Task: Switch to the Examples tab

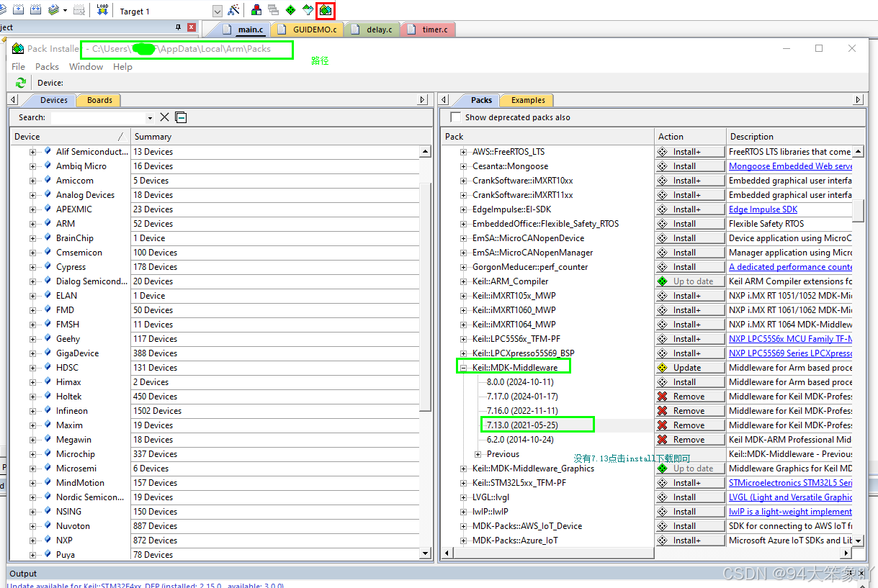Action: point(528,100)
